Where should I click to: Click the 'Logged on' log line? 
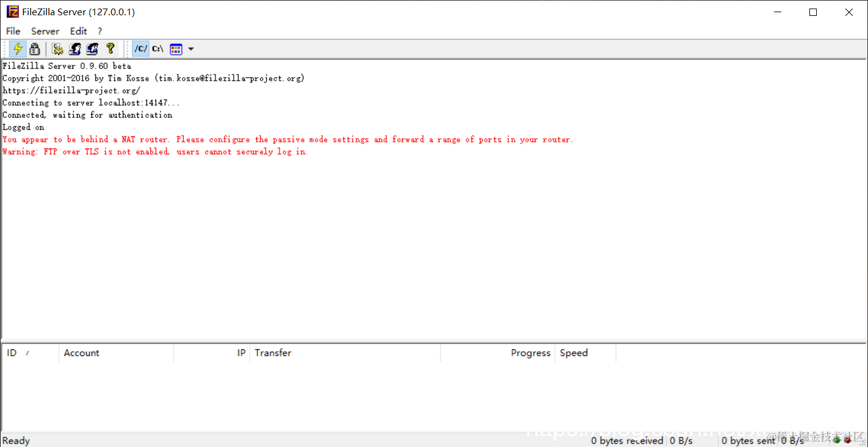pyautogui.click(x=23, y=127)
